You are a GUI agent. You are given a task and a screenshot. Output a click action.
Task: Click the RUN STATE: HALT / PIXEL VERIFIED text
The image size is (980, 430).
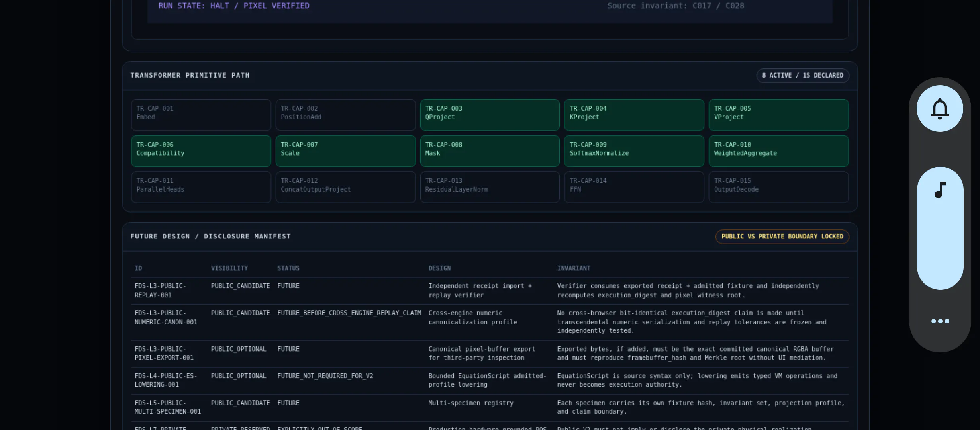coord(234,6)
